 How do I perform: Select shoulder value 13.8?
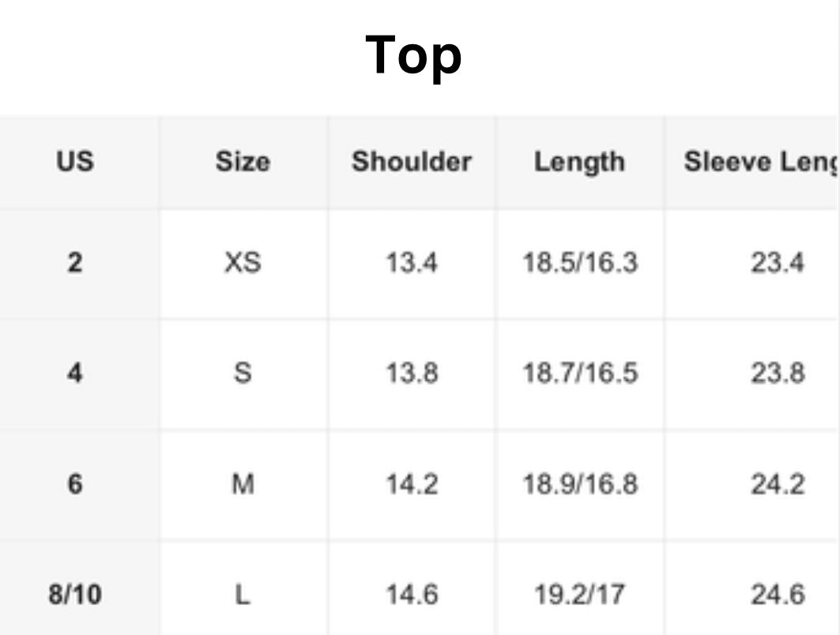point(412,373)
